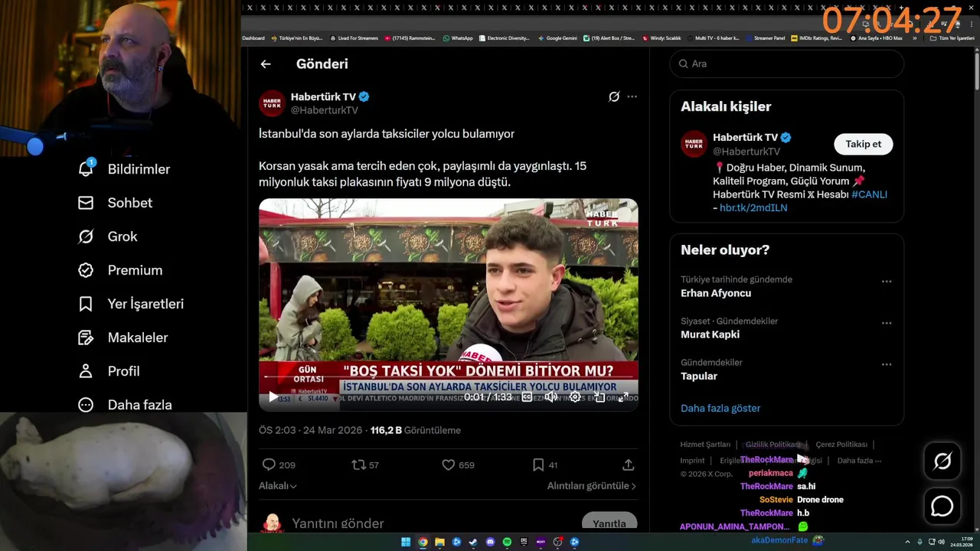This screenshot has width=980, height=551.
Task: Click Chrome in the taskbar
Action: (x=423, y=542)
